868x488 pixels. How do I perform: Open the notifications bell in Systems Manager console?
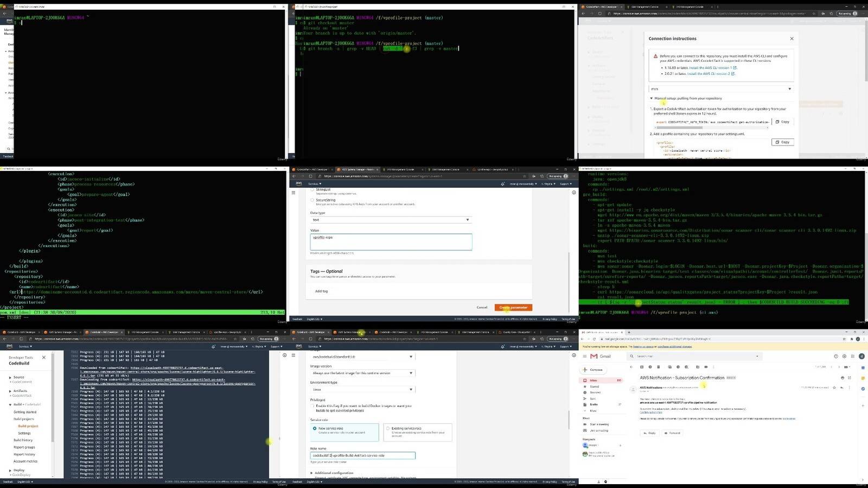[x=503, y=183]
